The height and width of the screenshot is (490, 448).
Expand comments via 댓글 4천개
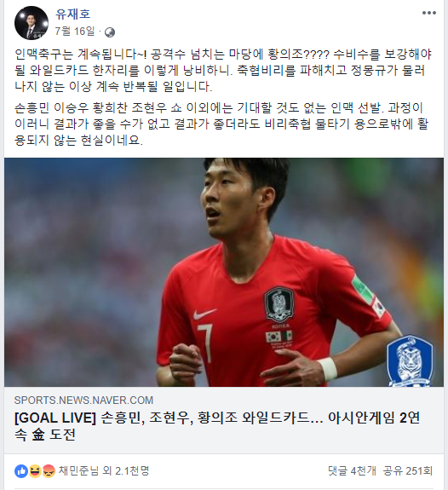(352, 470)
